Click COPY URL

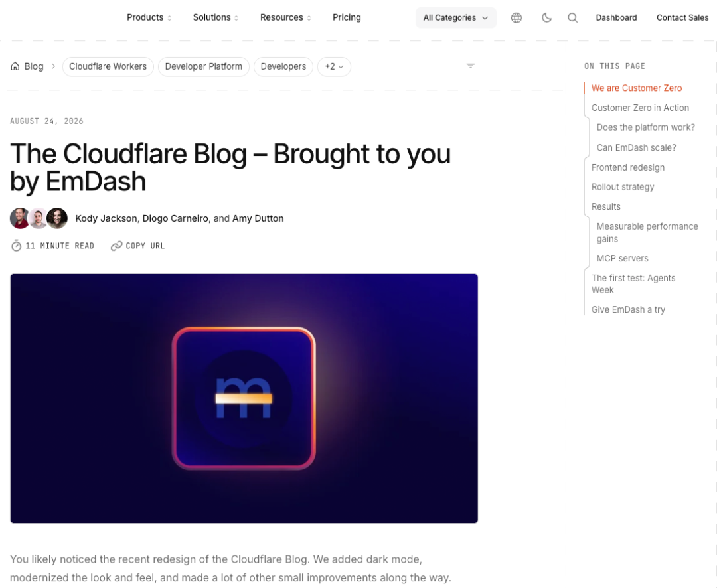(145, 246)
